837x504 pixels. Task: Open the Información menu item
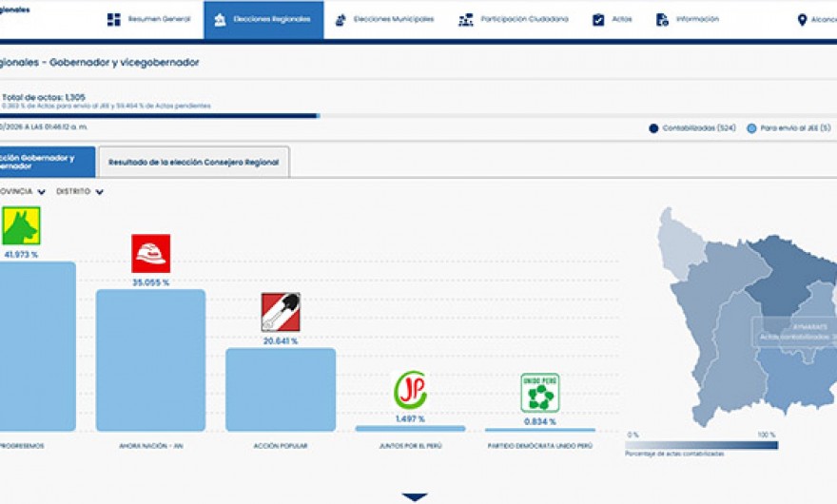tap(697, 19)
